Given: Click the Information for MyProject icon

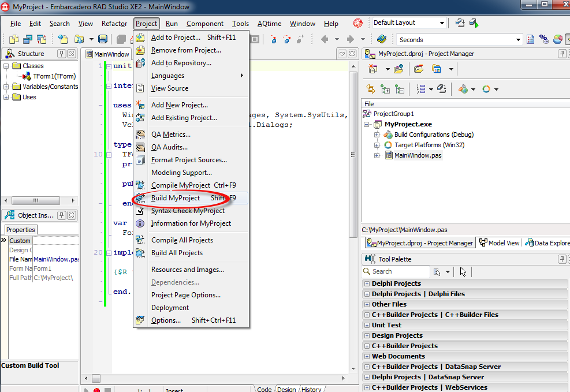Looking at the screenshot, I should (140, 223).
